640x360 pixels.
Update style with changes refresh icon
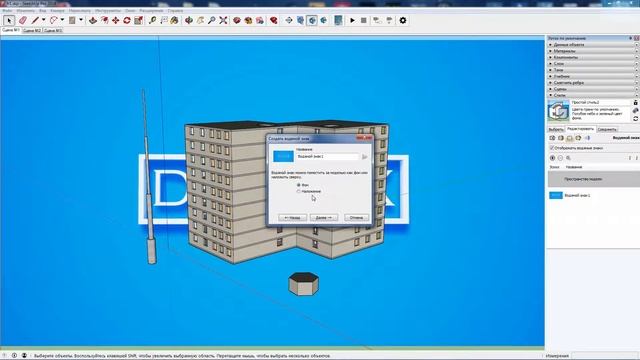pos(636,119)
